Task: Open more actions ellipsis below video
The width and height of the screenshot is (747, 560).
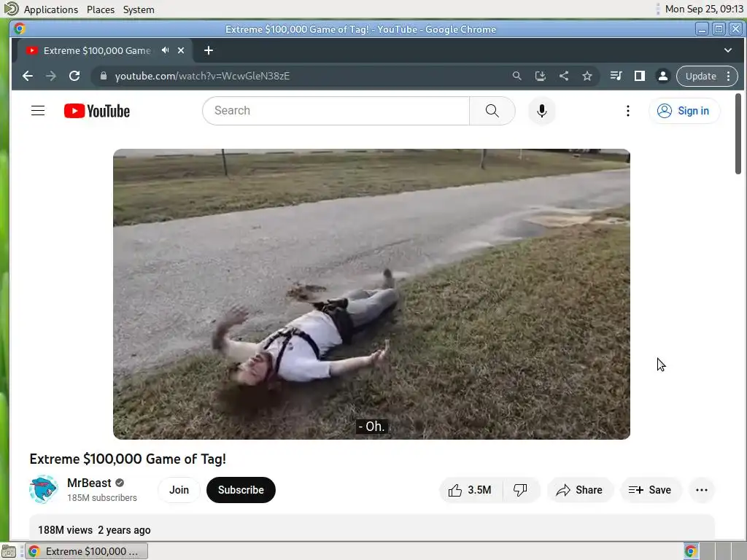Action: pyautogui.click(x=702, y=490)
